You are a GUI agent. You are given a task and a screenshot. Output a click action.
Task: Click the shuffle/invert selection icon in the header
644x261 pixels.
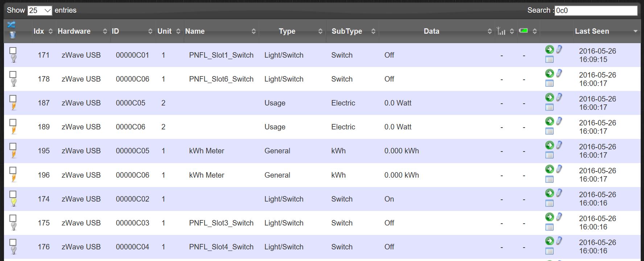click(11, 25)
